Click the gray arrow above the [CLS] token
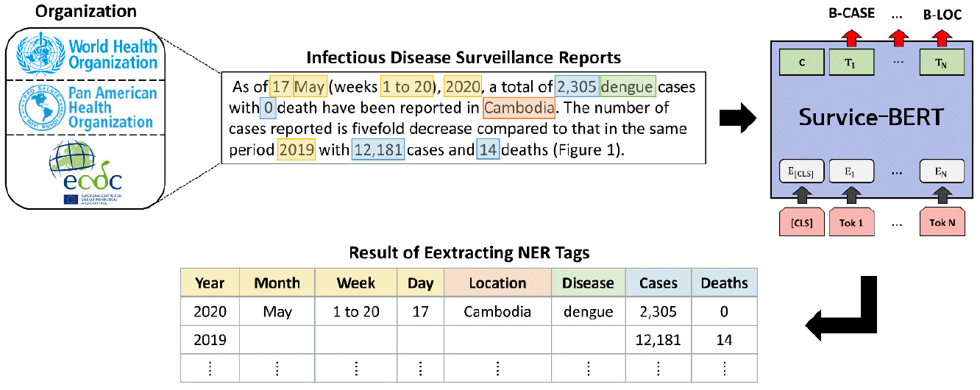 click(x=801, y=195)
